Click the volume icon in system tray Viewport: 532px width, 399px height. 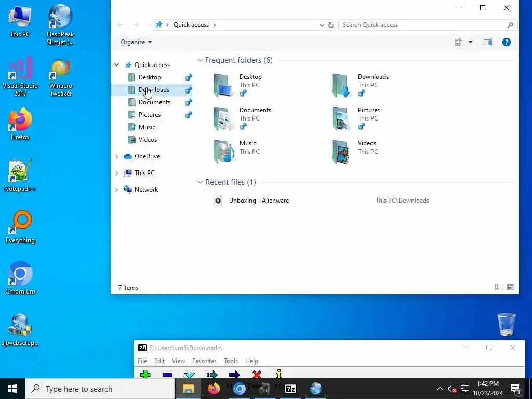tap(452, 389)
